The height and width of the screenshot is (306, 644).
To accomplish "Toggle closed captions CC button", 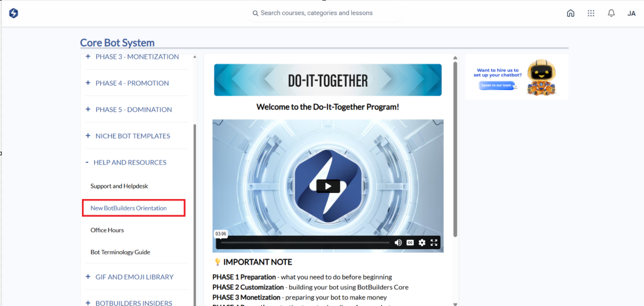I will point(410,242).
